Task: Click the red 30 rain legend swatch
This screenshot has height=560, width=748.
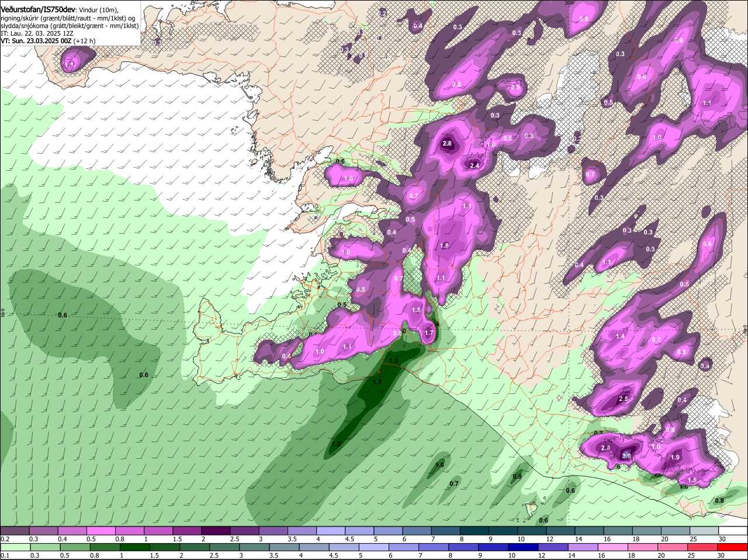Action: point(733,547)
